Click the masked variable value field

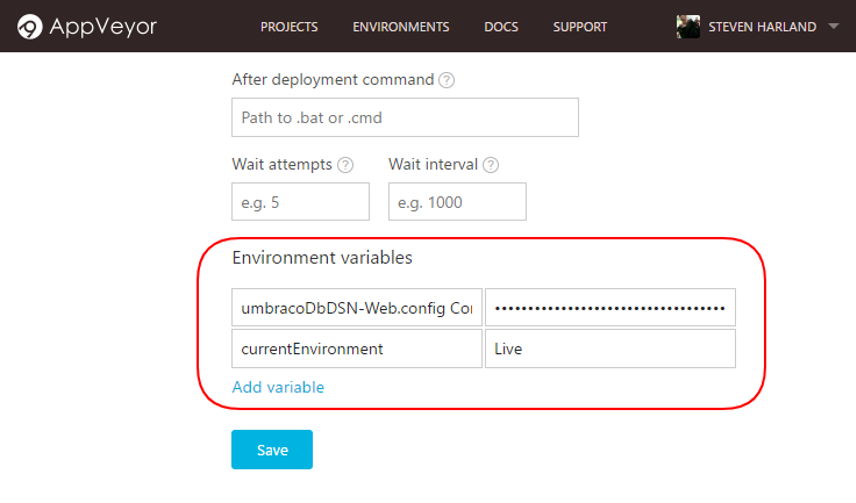click(x=610, y=308)
